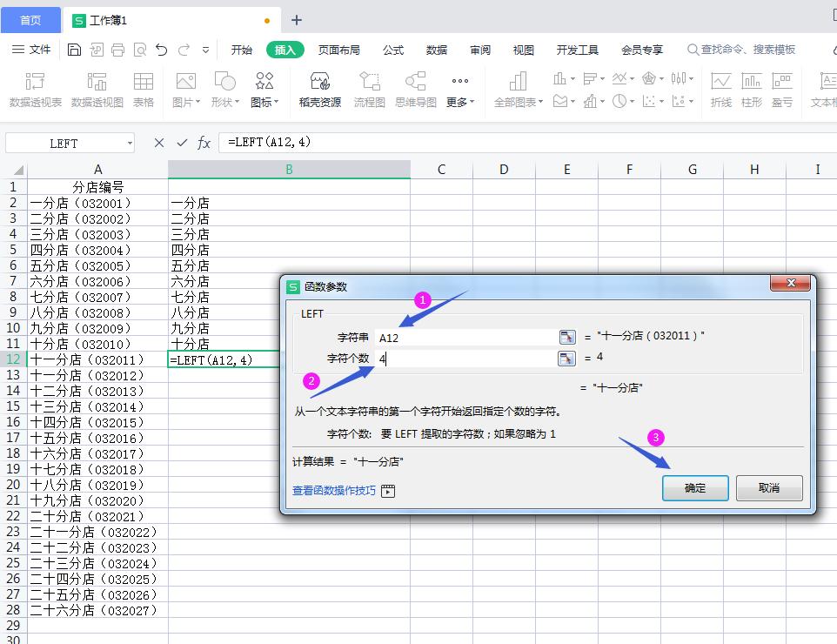
Task: Click the fx insert function icon
Action: (204, 143)
